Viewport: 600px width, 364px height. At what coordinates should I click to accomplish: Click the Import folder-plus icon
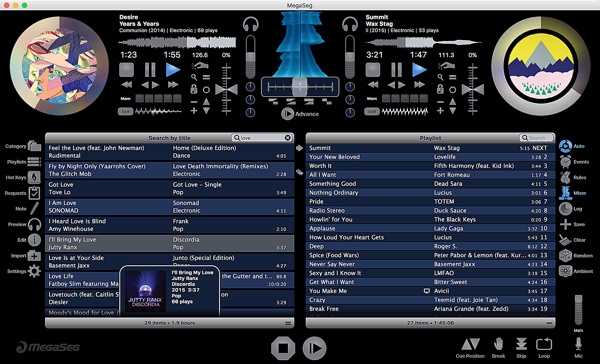(34, 256)
